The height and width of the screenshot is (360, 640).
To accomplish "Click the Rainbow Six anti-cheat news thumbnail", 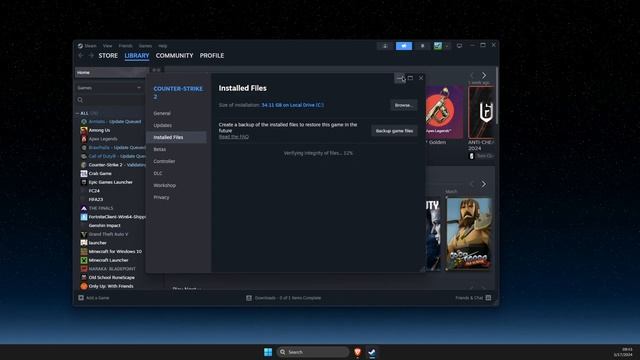I will pyautogui.click(x=481, y=112).
